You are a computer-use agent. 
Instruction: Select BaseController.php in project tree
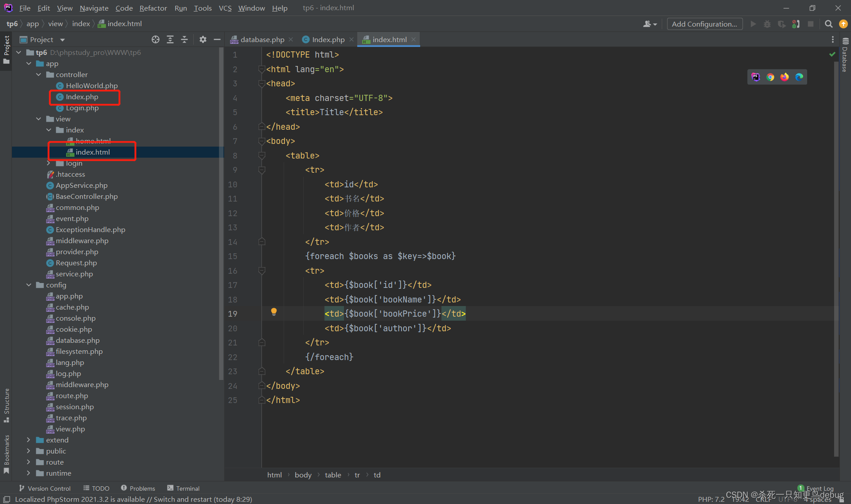pyautogui.click(x=86, y=196)
